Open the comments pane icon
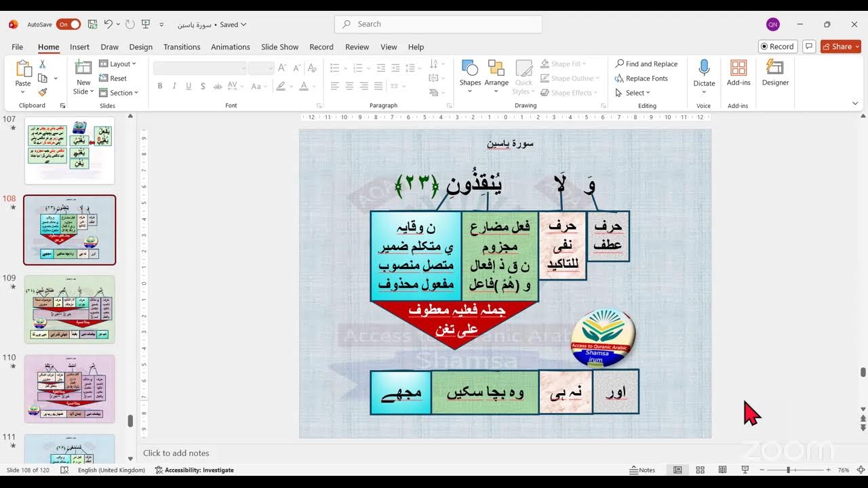This screenshot has height=488, width=868. tap(808, 47)
